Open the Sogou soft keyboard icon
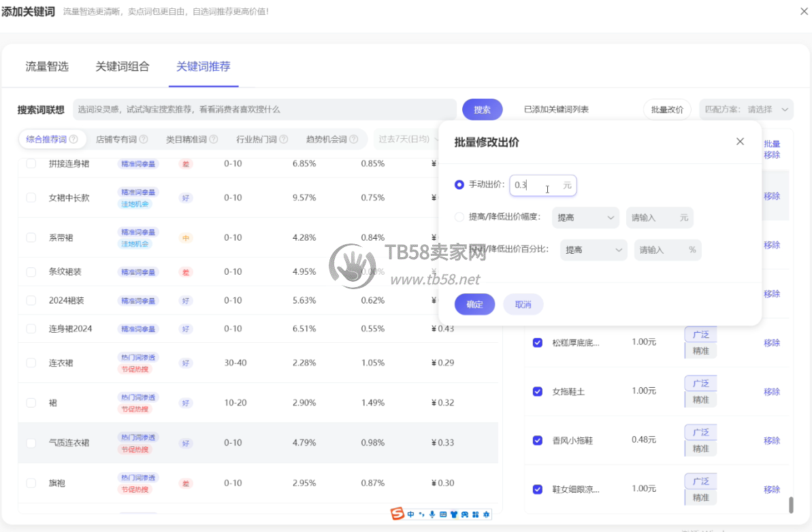Screen dimensions: 812x532 click(x=443, y=515)
